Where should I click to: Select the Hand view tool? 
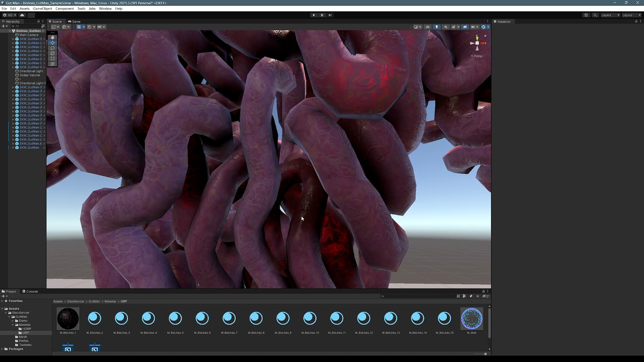click(x=53, y=38)
